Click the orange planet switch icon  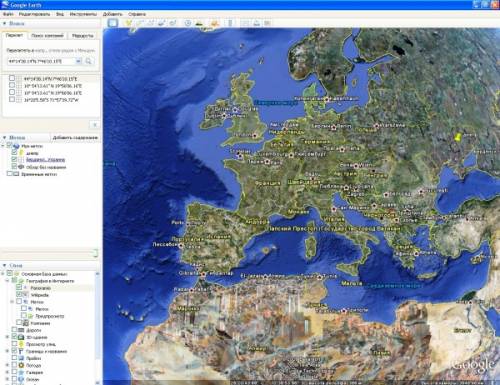(214, 23)
